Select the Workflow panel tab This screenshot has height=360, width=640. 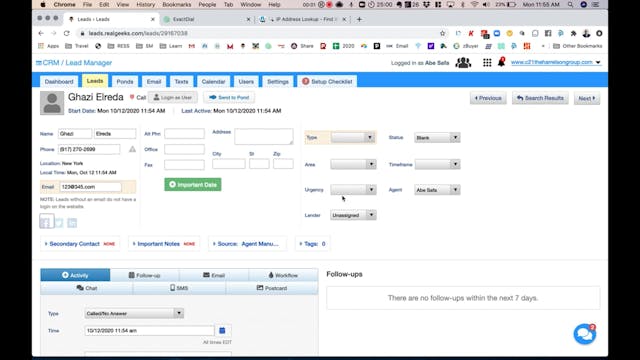(283, 275)
